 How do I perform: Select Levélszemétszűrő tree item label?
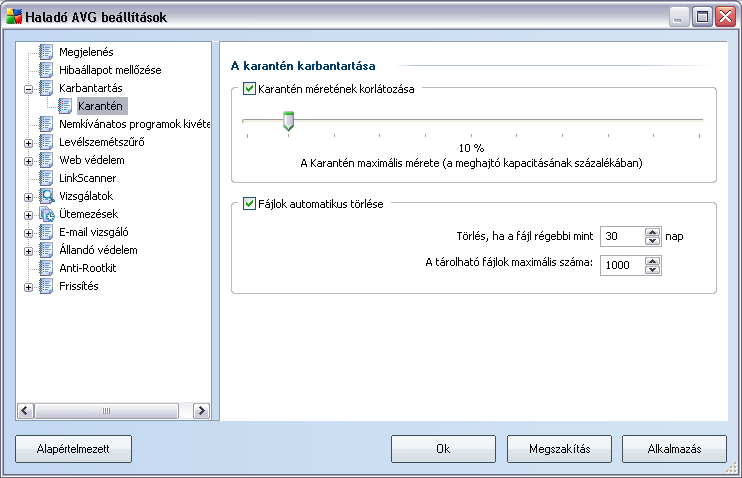coord(102,142)
